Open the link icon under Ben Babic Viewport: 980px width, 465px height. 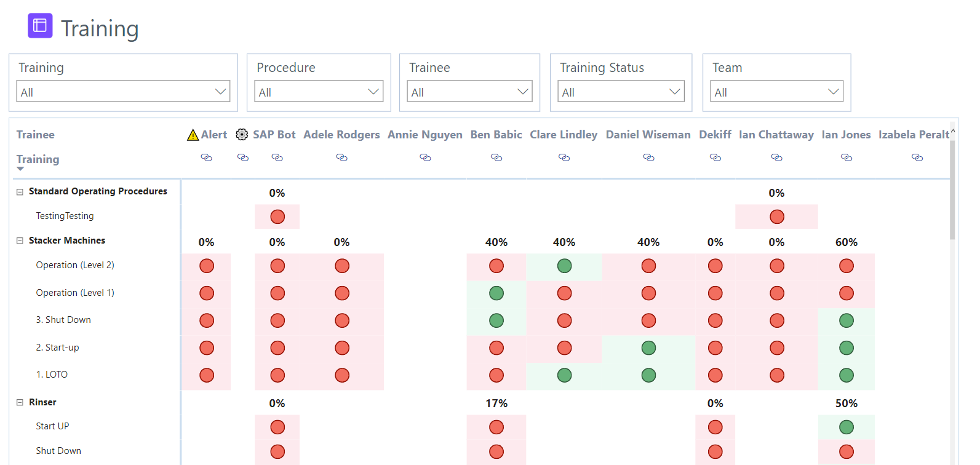tap(496, 158)
